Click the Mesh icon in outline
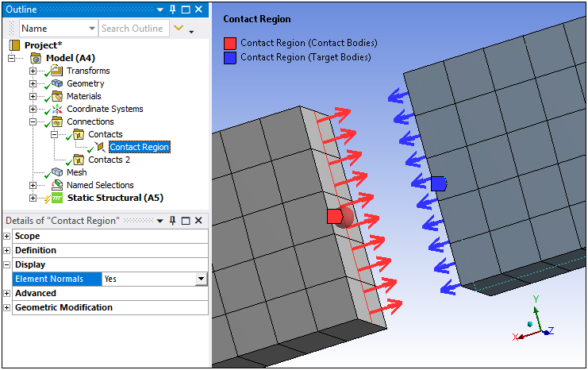This screenshot has width=588, height=370. tap(57, 172)
